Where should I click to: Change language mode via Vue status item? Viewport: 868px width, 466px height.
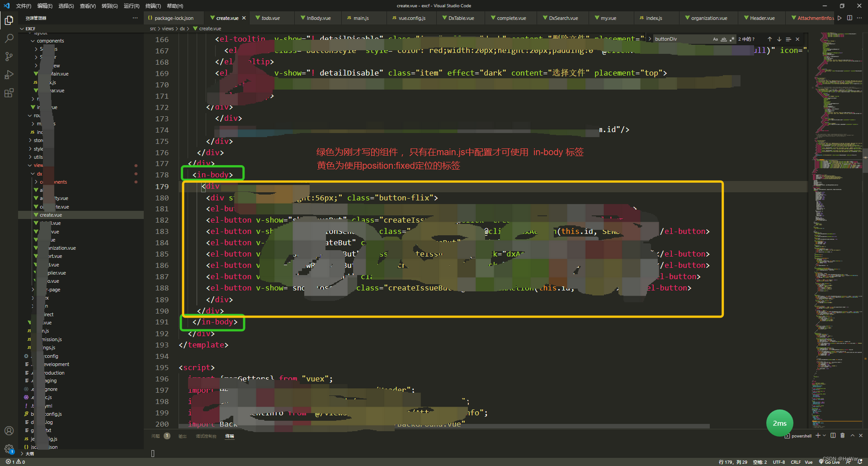(x=809, y=462)
